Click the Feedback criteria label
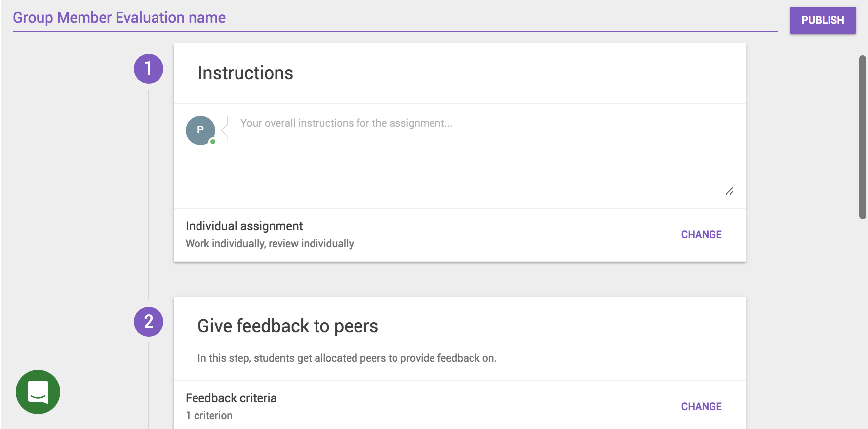 [231, 398]
